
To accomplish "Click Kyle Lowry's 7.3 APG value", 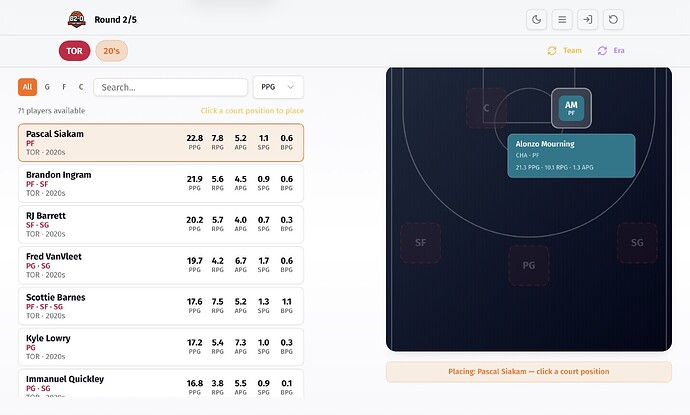I will point(241,343).
